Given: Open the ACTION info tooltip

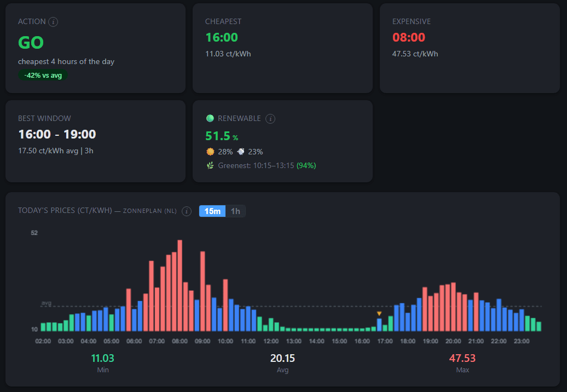Looking at the screenshot, I should (x=53, y=22).
